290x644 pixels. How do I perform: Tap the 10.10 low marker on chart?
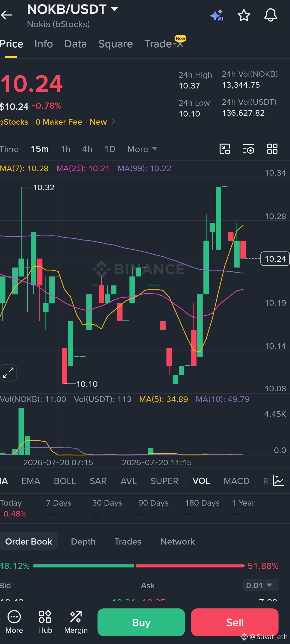(87, 384)
